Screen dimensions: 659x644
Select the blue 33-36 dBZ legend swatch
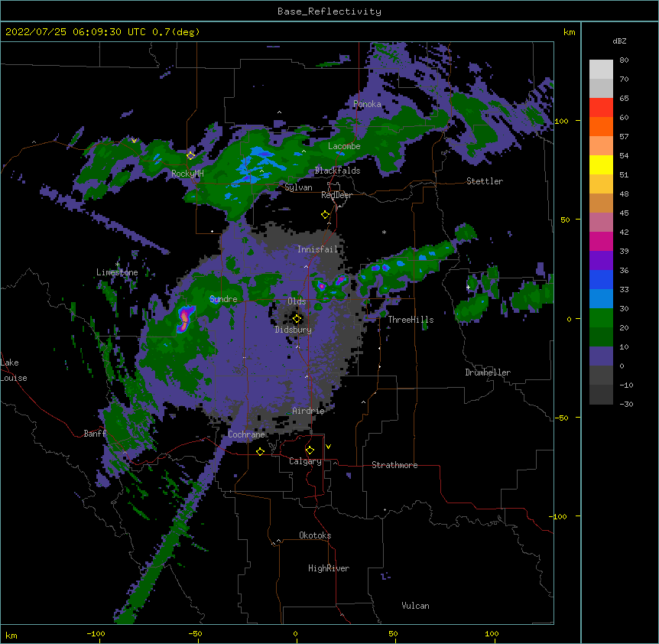(x=601, y=279)
